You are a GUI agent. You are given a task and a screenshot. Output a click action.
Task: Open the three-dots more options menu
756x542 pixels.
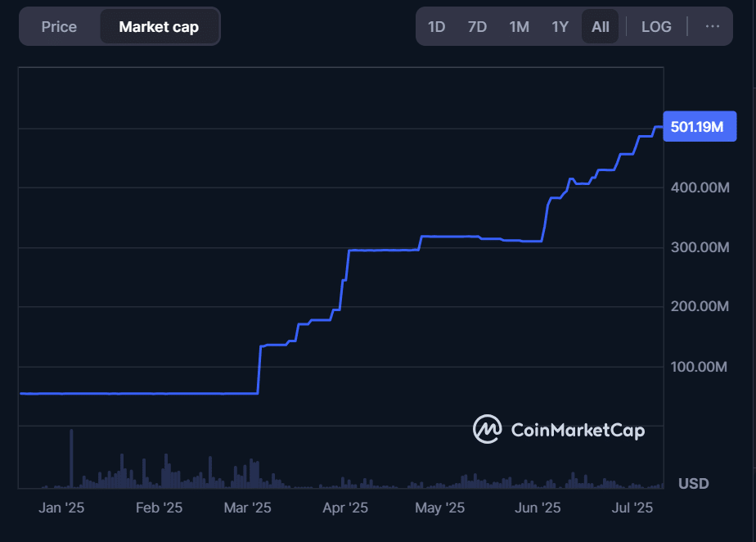713,27
